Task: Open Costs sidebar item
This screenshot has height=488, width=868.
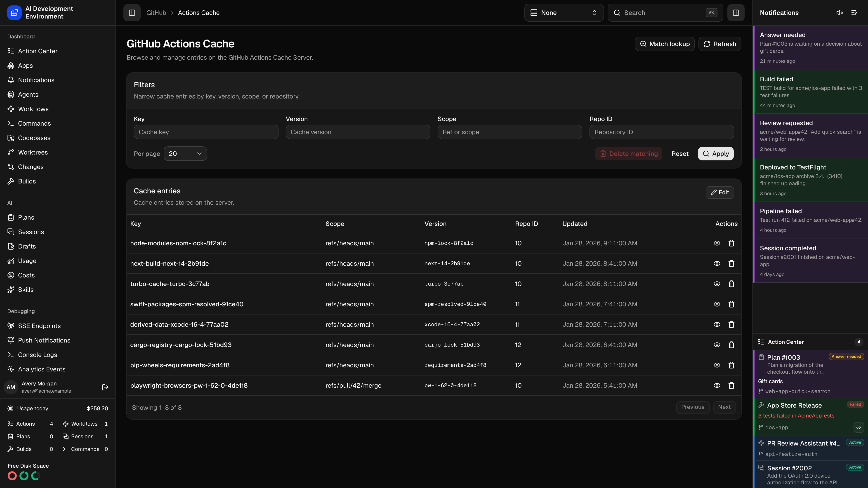Action: coord(58,275)
